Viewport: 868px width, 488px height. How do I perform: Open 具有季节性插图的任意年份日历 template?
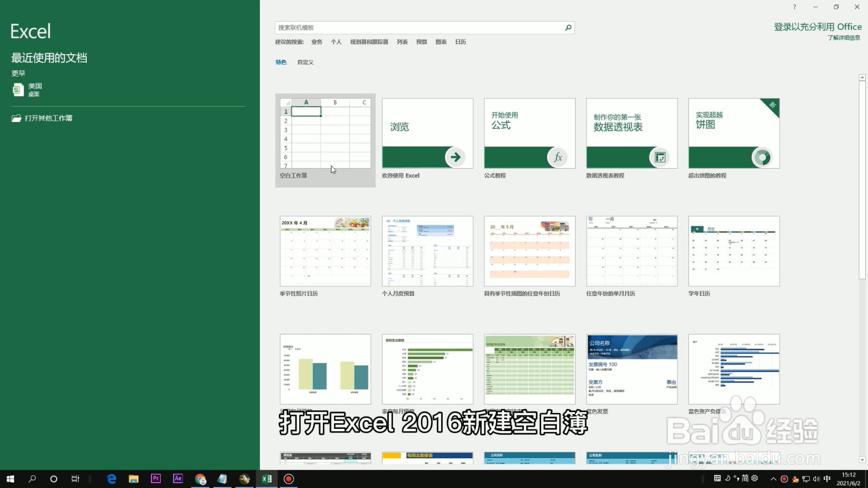click(x=529, y=256)
